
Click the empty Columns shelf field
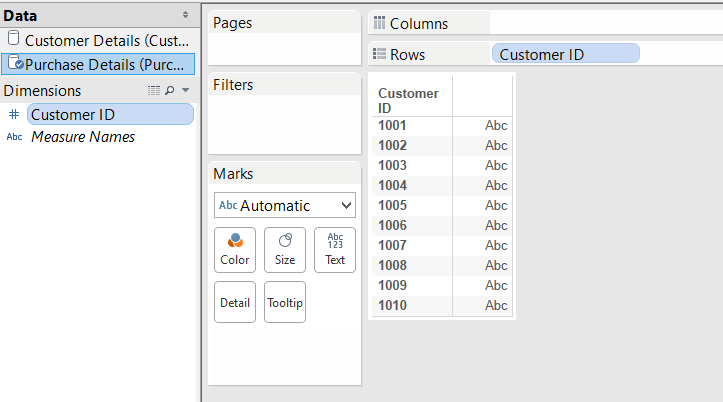pos(606,23)
